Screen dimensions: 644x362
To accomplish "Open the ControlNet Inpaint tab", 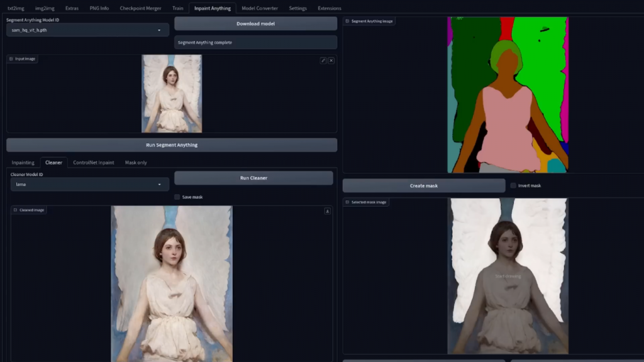I will click(x=94, y=163).
